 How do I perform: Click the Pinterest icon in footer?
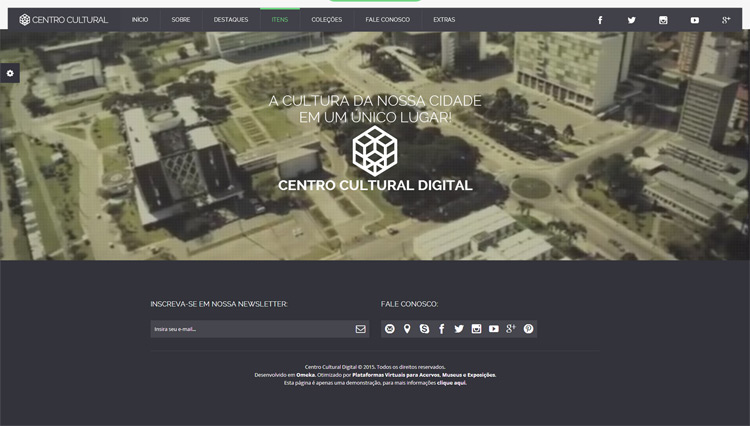[528, 329]
